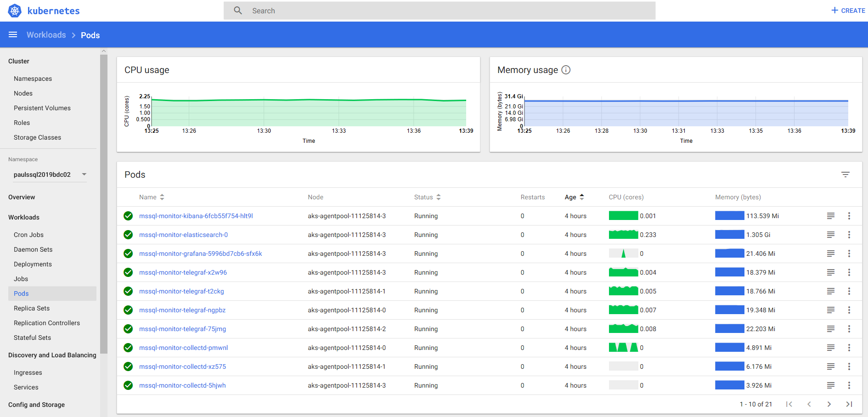This screenshot has height=417, width=868.
Task: Go to next page of pods
Action: point(829,404)
